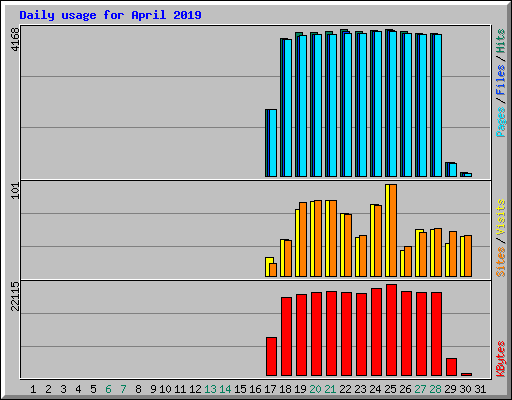Click the Sites legend label
Image resolution: width=512 pixels, height=400 pixels.
click(x=501, y=262)
